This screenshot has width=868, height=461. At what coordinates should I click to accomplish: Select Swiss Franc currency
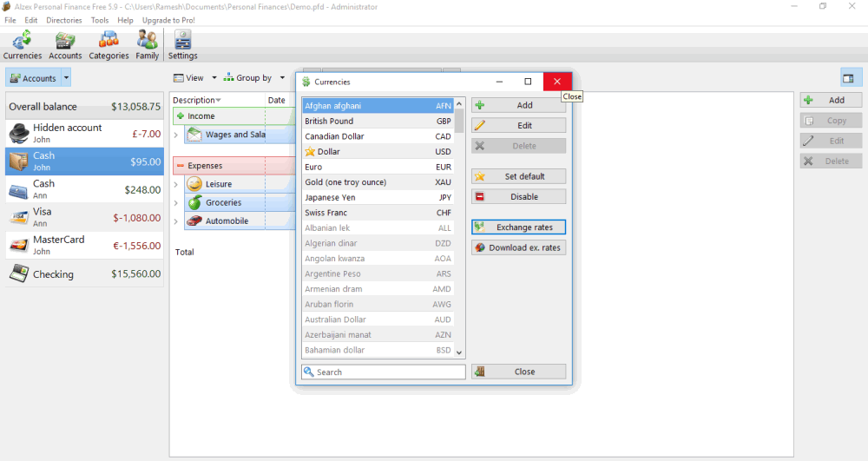[378, 213]
